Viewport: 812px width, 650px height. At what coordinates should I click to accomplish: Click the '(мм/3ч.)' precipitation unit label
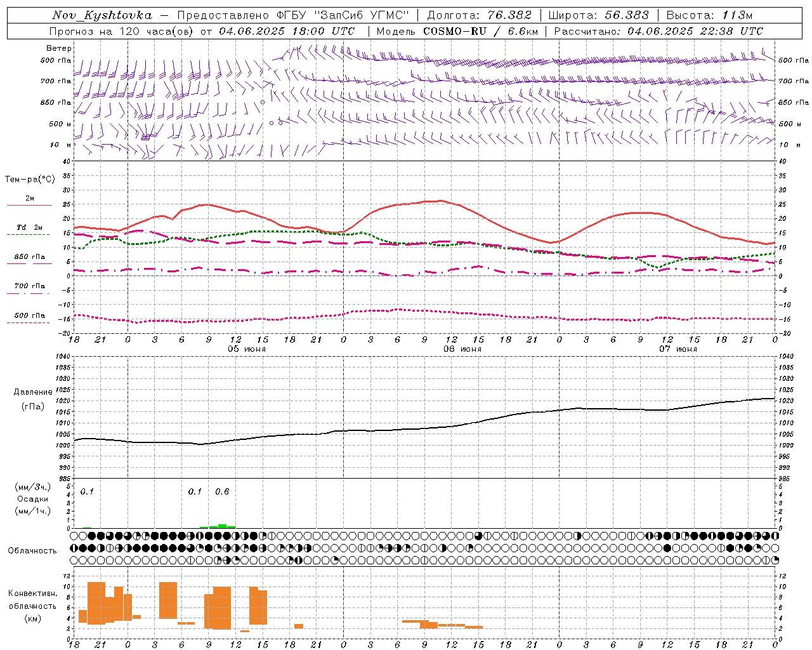click(33, 487)
